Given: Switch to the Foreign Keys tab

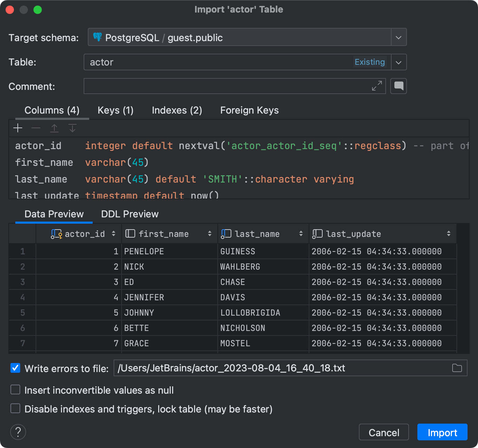Looking at the screenshot, I should pyautogui.click(x=249, y=110).
